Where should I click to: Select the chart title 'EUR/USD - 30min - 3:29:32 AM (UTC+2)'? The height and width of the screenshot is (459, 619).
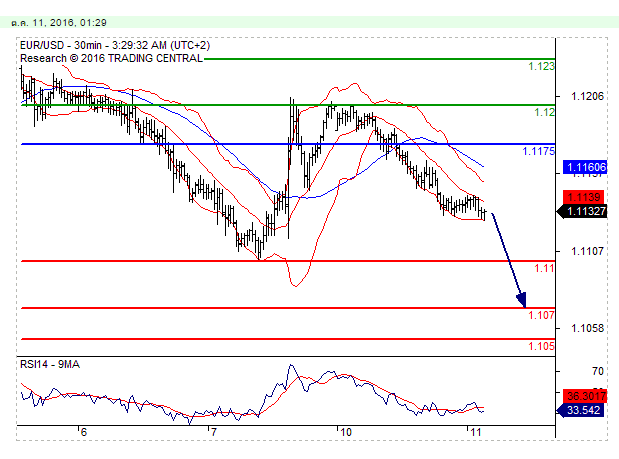point(115,45)
